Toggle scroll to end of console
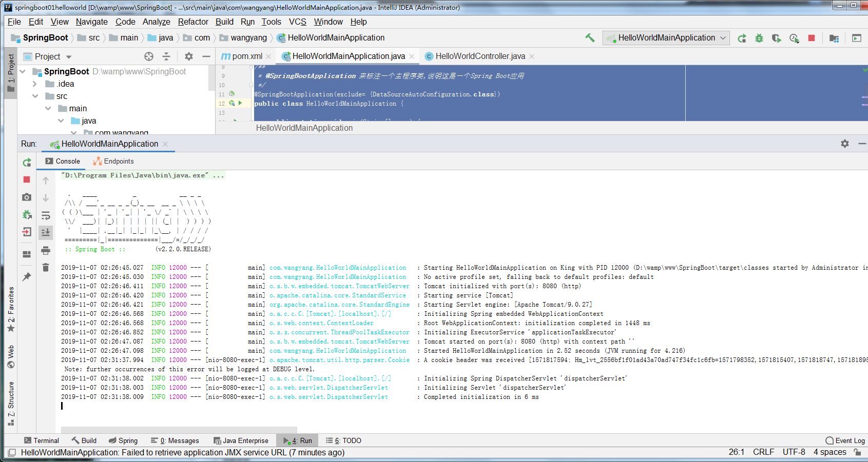The width and height of the screenshot is (868, 462). [46, 232]
